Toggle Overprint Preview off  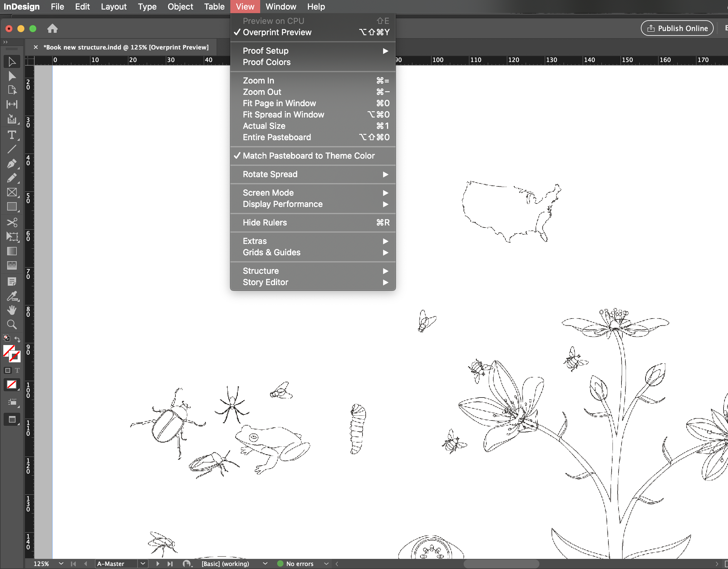click(277, 32)
